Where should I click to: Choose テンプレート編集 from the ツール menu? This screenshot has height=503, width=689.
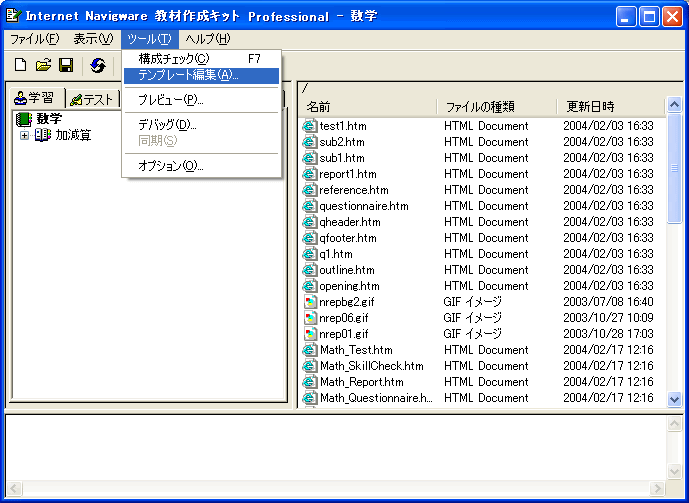pos(188,75)
